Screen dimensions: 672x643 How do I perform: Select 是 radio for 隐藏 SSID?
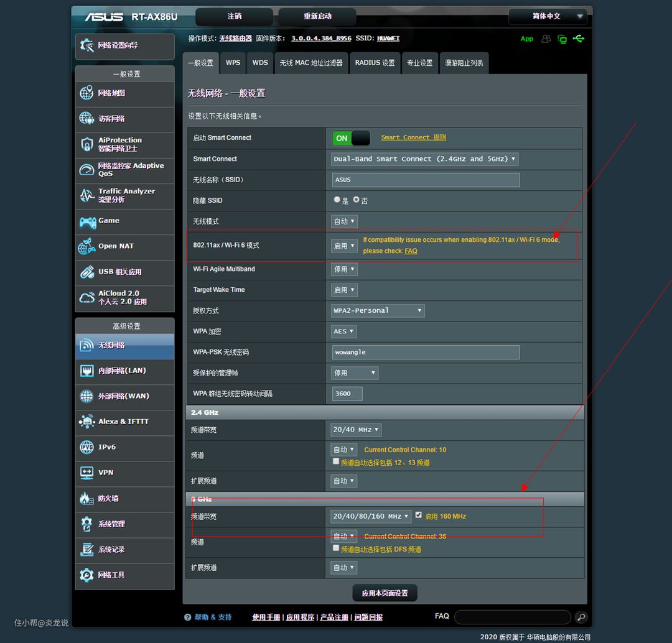(337, 200)
